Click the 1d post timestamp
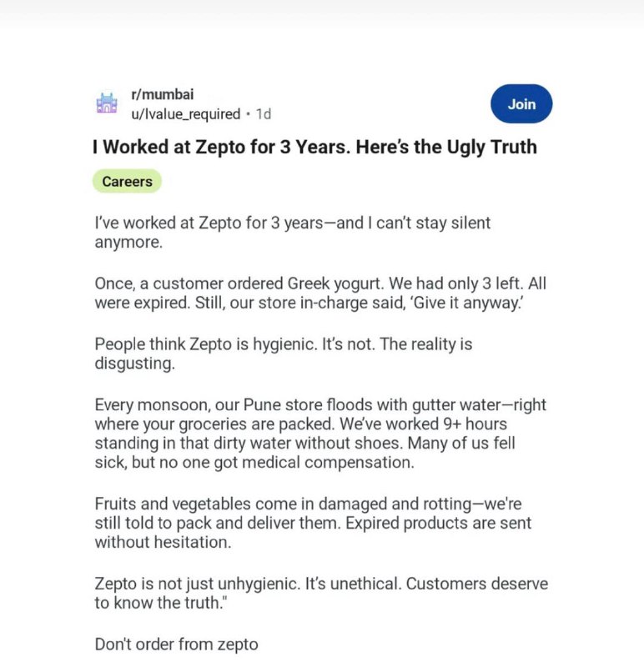Screen dimensions: 644x667 coord(263,114)
